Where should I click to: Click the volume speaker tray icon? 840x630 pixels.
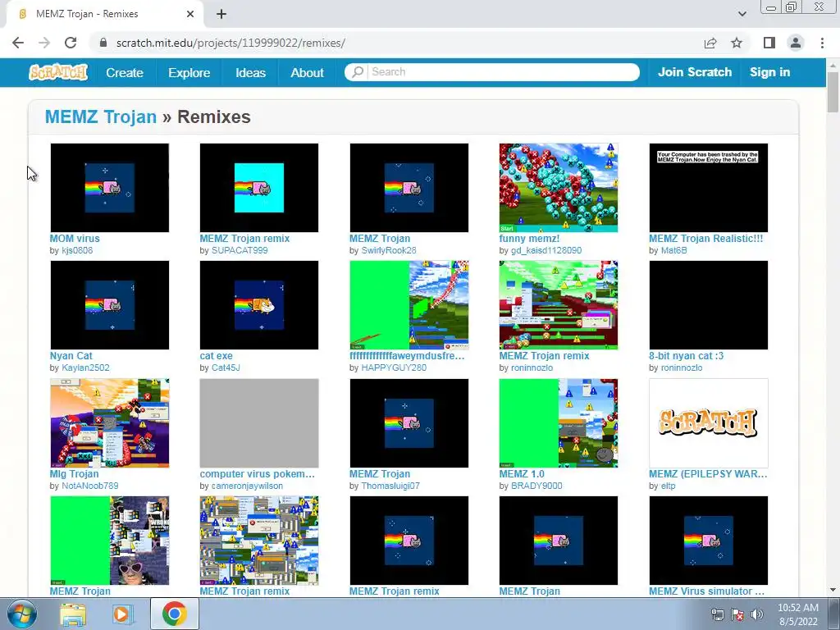click(757, 614)
